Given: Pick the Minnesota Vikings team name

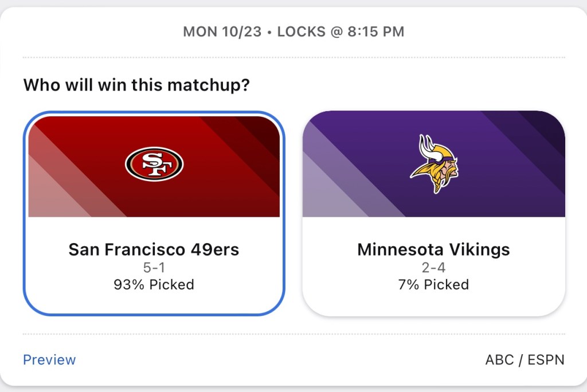Looking at the screenshot, I should click(x=433, y=250).
